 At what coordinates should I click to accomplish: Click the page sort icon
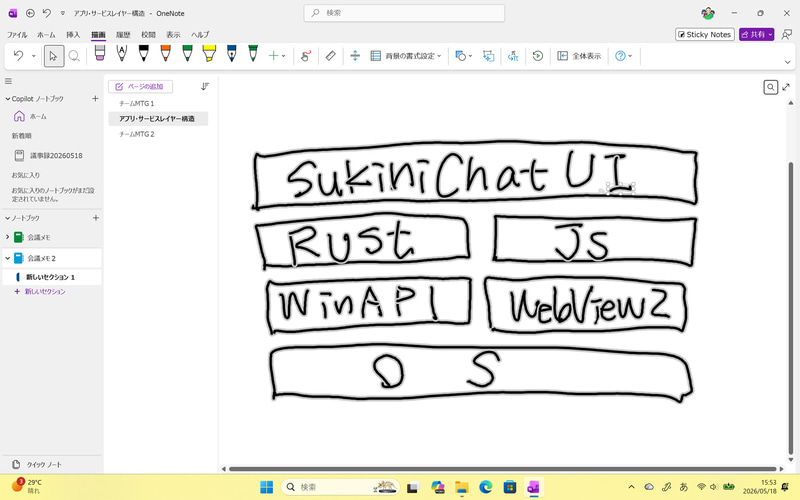[205, 87]
